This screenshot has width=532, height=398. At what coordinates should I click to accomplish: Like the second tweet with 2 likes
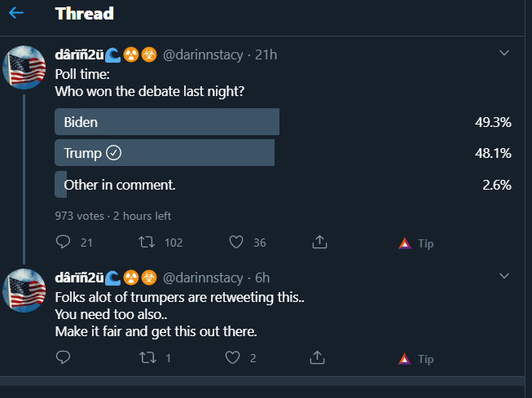233,357
